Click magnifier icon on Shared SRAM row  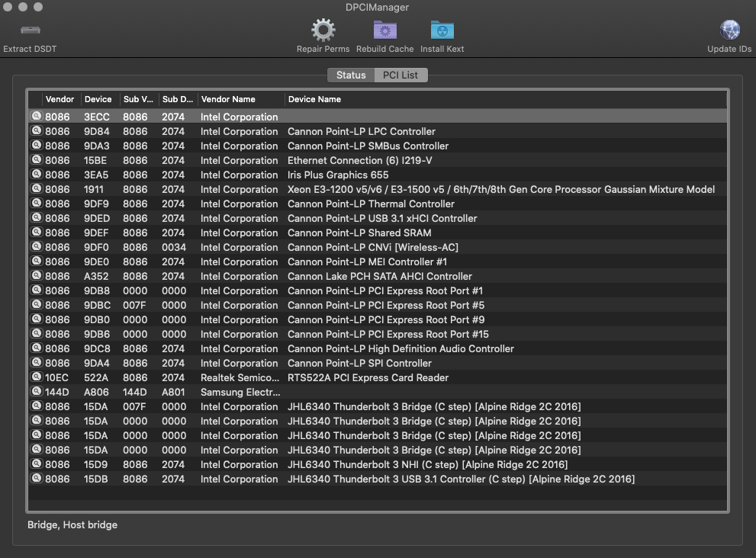pos(36,232)
